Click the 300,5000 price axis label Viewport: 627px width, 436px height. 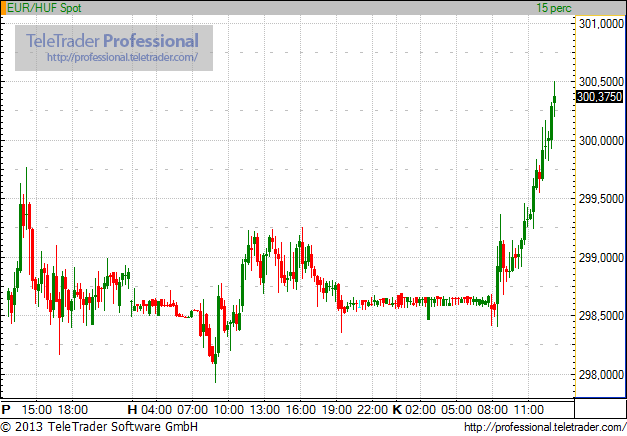coord(601,82)
